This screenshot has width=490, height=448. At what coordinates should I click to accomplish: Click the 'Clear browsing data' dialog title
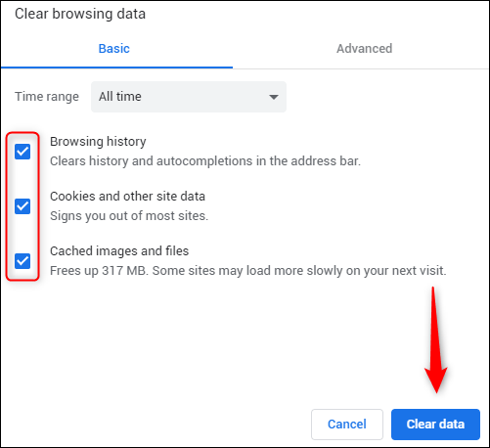80,14
